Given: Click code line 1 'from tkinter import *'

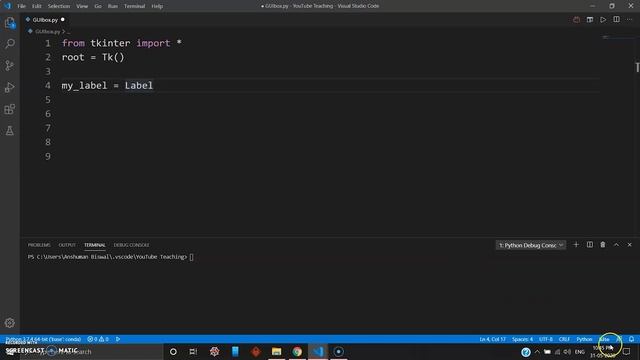Looking at the screenshot, I should pyautogui.click(x=122, y=43).
